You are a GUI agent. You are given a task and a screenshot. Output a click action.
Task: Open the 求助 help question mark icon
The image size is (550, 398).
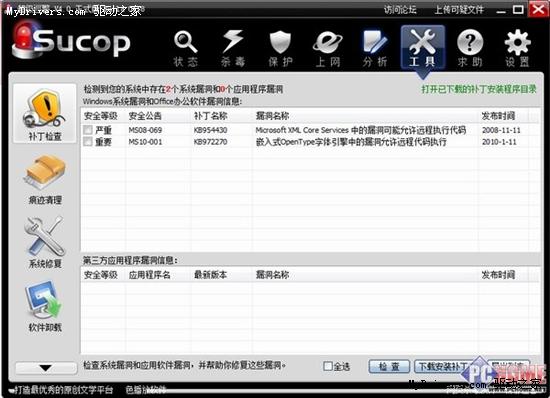[470, 48]
